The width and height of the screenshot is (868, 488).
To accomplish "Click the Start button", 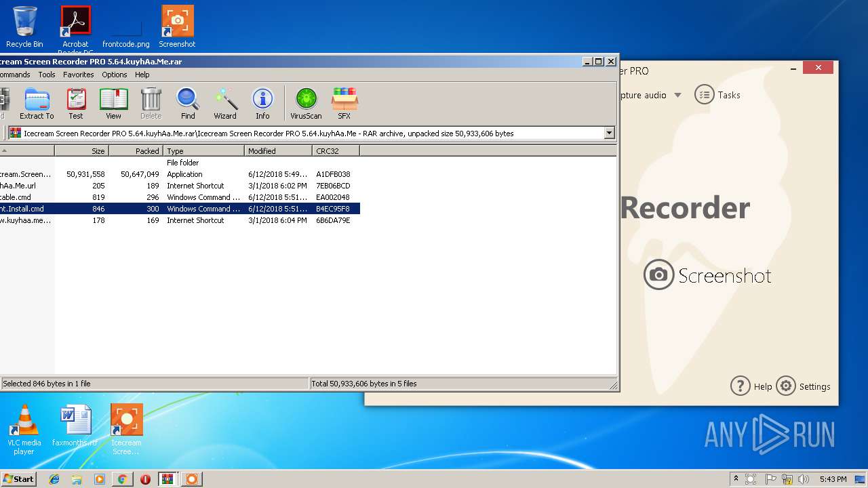I will pyautogui.click(x=18, y=479).
